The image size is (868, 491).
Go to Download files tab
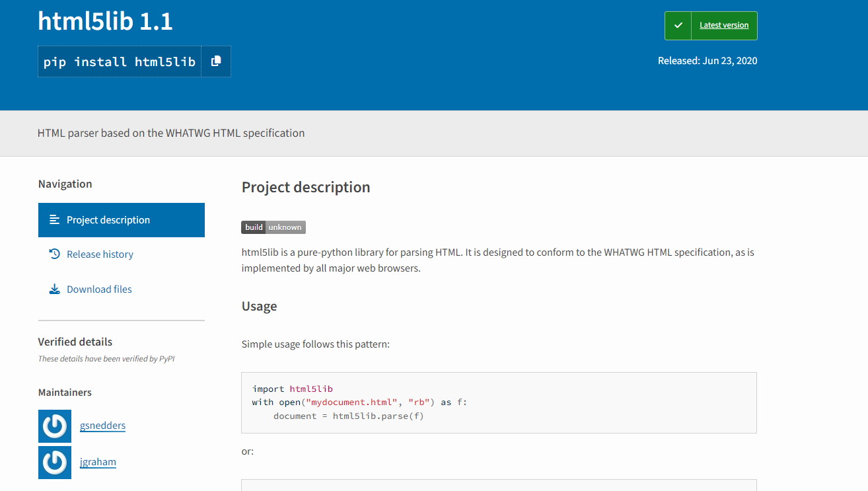(122, 289)
